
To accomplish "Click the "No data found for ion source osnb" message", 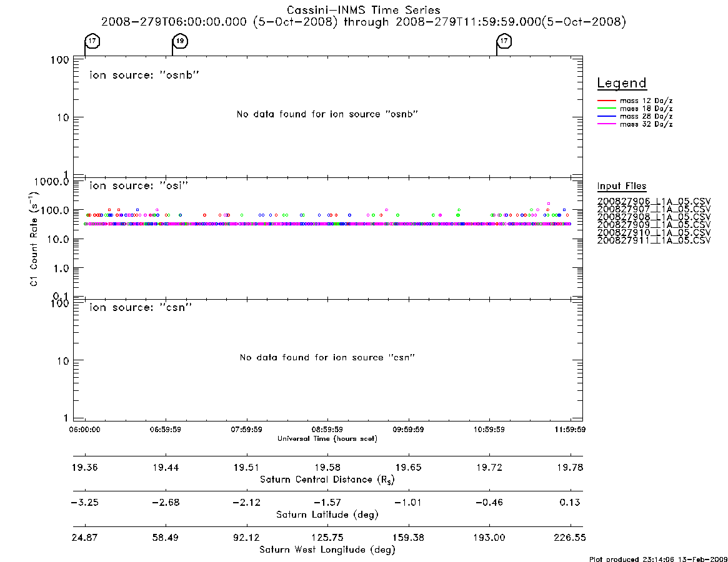I will point(327,114).
